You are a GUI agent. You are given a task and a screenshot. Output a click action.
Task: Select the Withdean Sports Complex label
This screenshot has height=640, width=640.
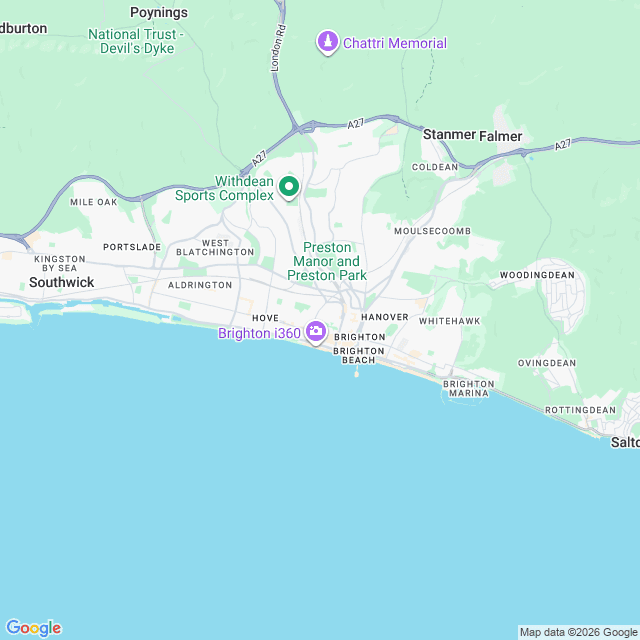pyautogui.click(x=224, y=188)
